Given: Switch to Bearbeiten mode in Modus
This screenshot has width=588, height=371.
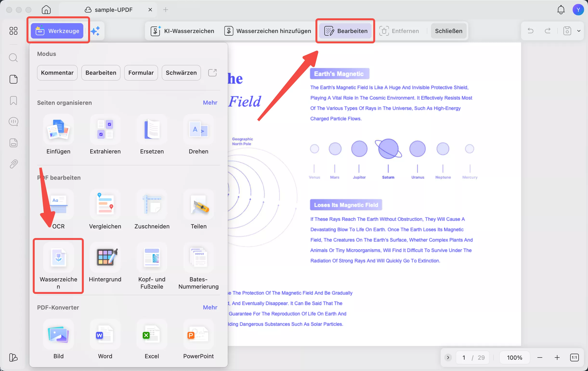Looking at the screenshot, I should point(101,73).
